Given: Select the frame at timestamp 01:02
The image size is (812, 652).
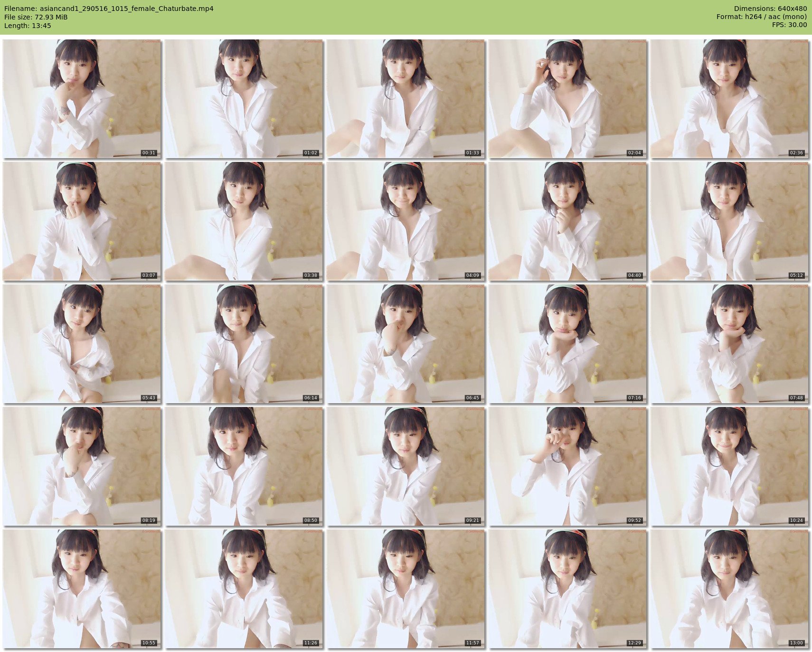Looking at the screenshot, I should (x=244, y=98).
